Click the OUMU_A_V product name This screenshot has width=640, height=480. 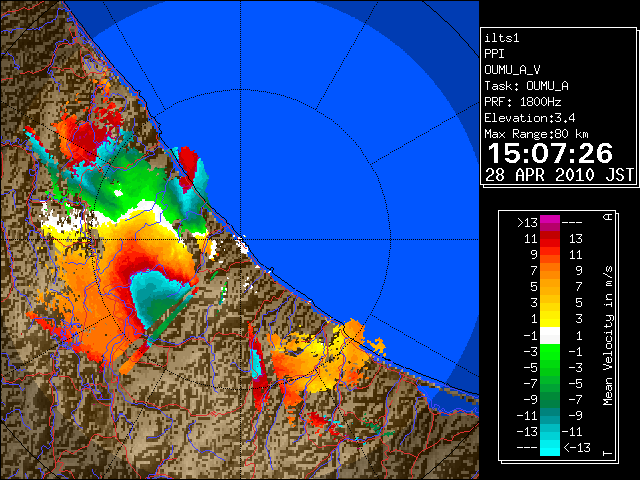pyautogui.click(x=512, y=70)
